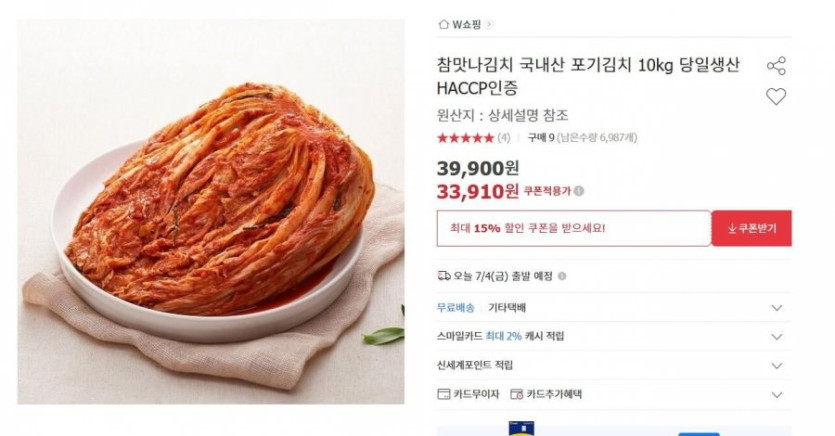This screenshot has width=835, height=436.
Task: Click the 카드무이자 card icon
Action: [x=444, y=394]
